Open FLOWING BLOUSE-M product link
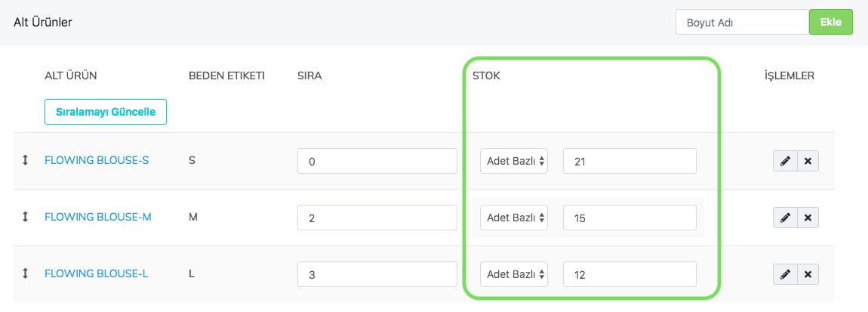 click(x=98, y=217)
